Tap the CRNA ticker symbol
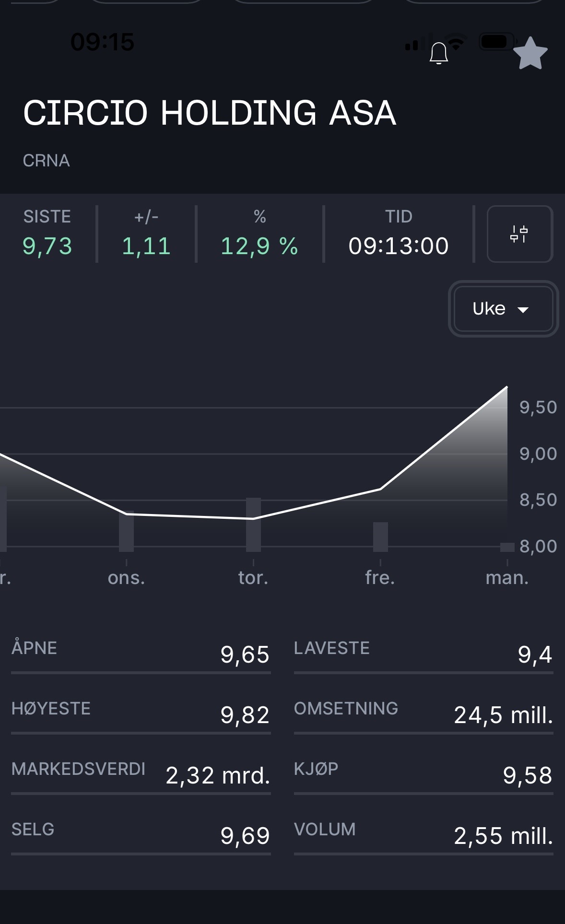This screenshot has width=565, height=924. [x=47, y=161]
